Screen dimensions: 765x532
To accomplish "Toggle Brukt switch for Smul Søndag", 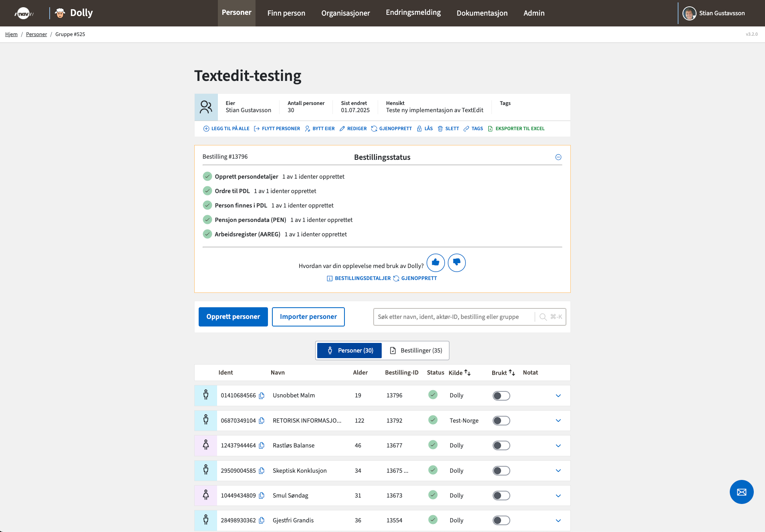I will pyautogui.click(x=501, y=496).
